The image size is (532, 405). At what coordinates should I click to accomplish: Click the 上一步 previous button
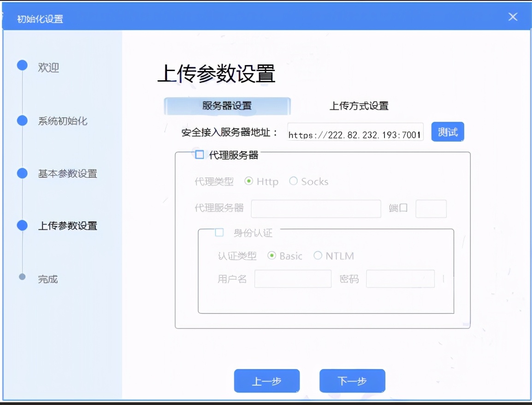pos(266,381)
